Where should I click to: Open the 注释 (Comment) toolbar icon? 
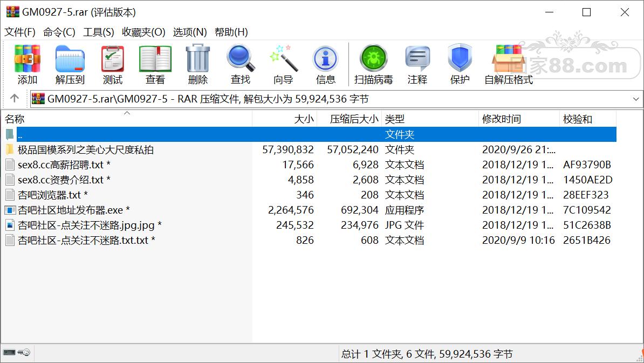[x=417, y=64]
